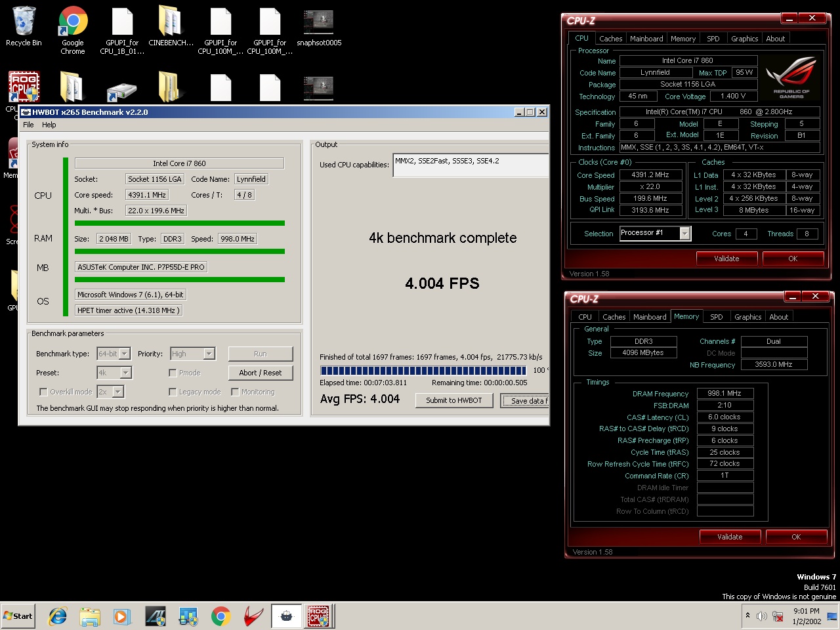The height and width of the screenshot is (630, 840).
Task: Click the network tray icon with red X
Action: 778,616
